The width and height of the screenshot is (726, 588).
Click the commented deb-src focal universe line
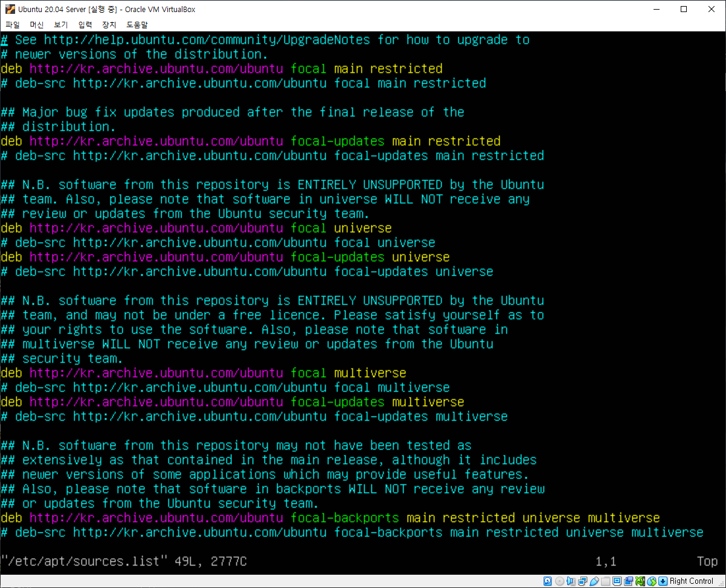point(218,243)
